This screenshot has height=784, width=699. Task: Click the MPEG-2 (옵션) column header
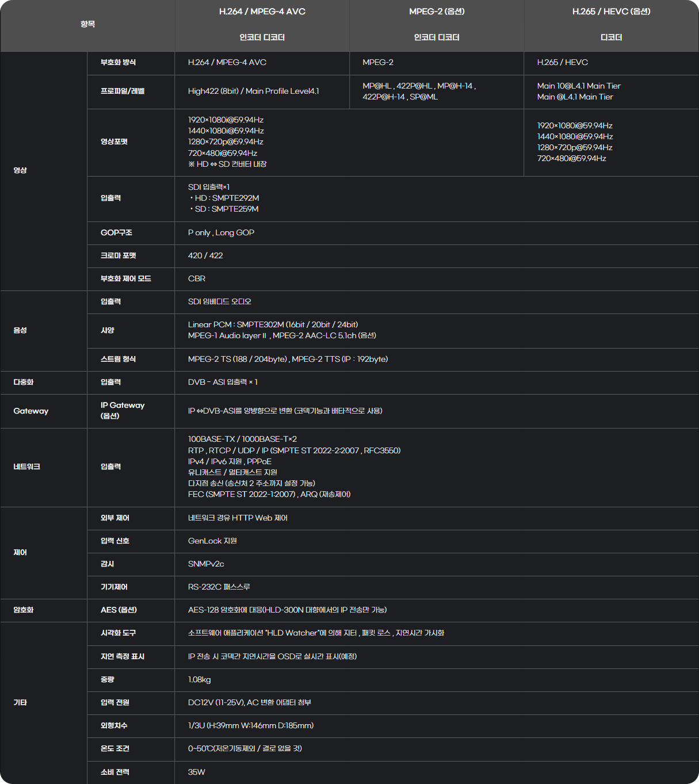pyautogui.click(x=436, y=12)
